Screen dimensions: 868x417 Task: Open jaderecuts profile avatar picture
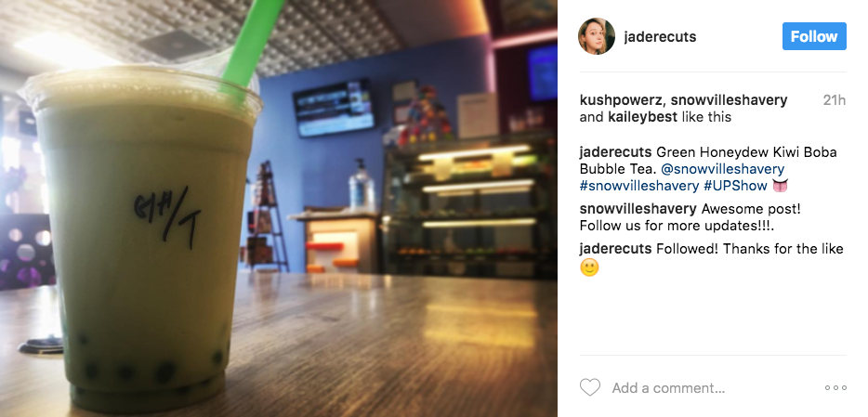point(597,36)
